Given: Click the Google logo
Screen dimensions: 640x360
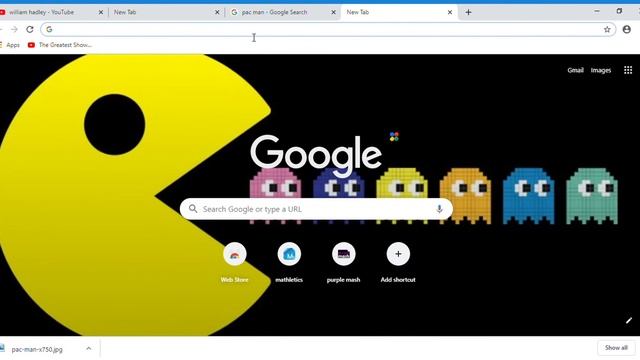Looking at the screenshot, I should [316, 155].
